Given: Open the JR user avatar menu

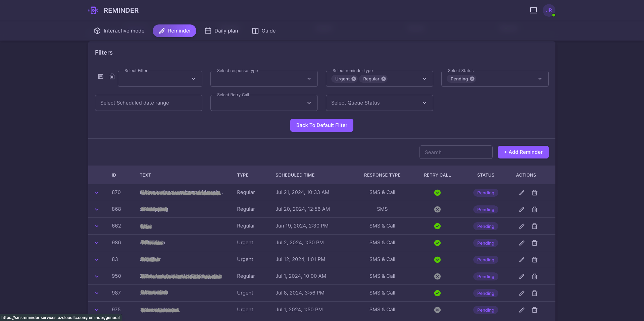Looking at the screenshot, I should tap(549, 10).
